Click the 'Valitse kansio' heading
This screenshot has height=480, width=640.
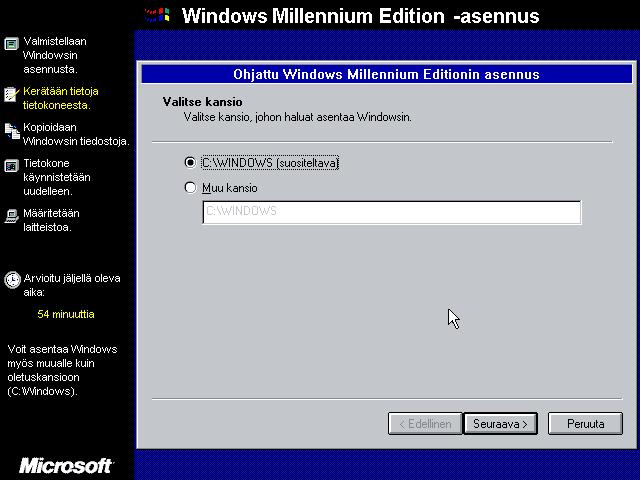pos(202,102)
